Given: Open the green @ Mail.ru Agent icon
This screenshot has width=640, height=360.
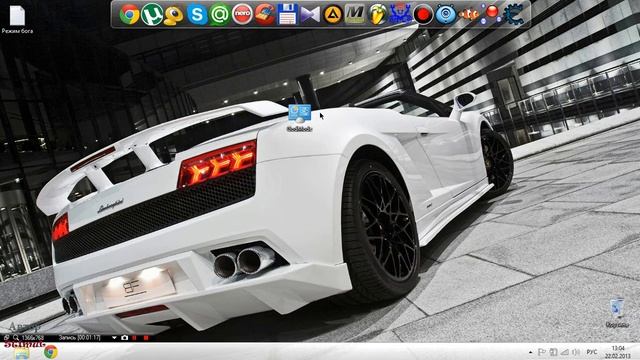Looking at the screenshot, I should 220,15.
